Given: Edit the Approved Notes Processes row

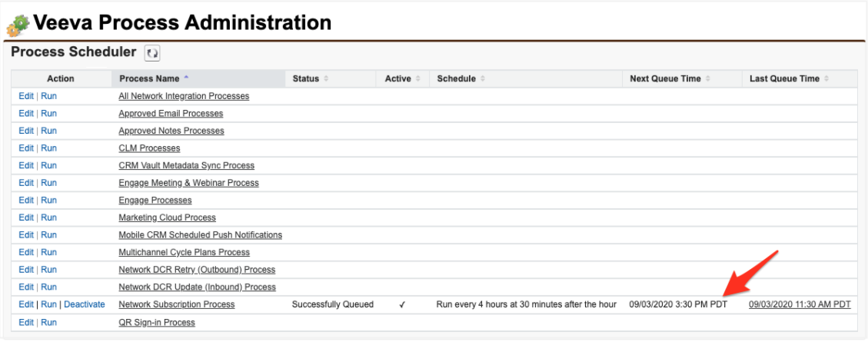Looking at the screenshot, I should [x=26, y=131].
